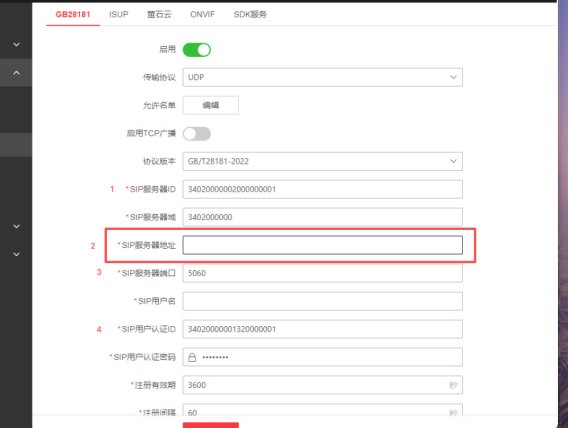Expand the bottom sidebar section with its down chevron
Viewport: 568px width, 428px height.
point(16,254)
